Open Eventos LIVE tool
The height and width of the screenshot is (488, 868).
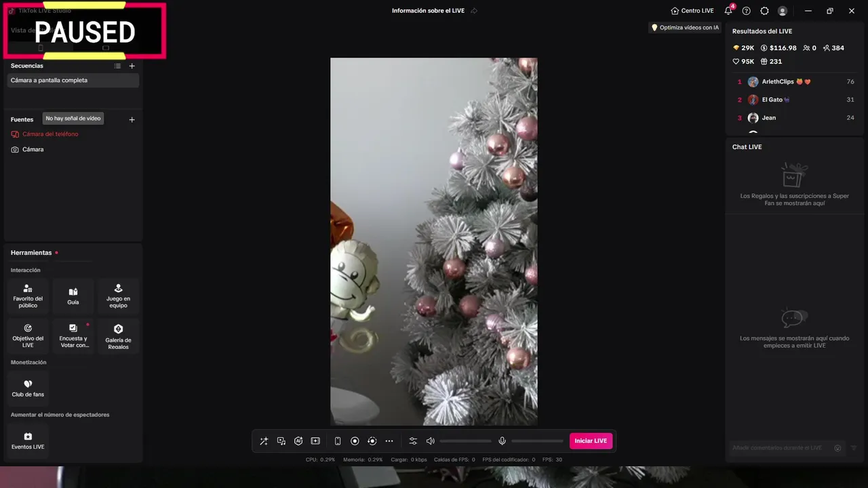click(28, 441)
